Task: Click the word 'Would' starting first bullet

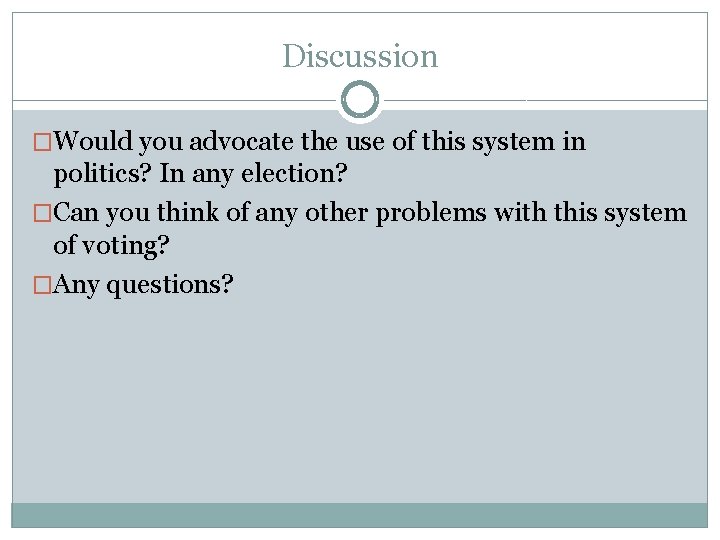Action: (x=93, y=141)
